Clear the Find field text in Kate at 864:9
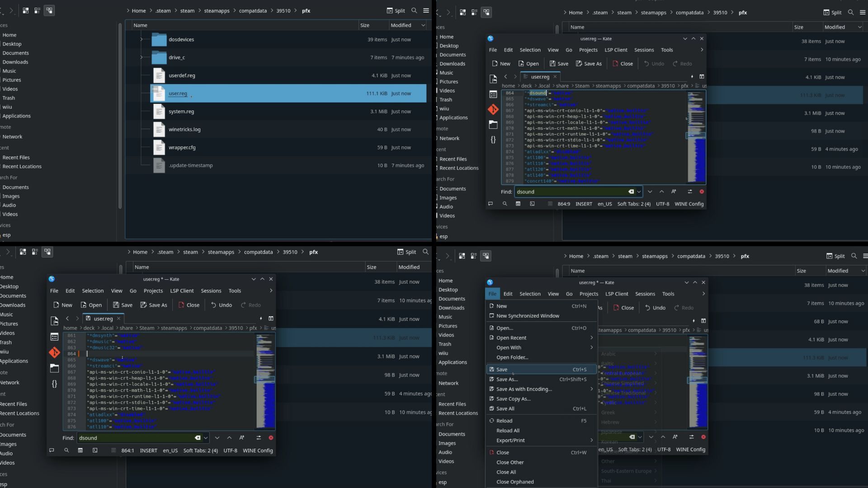This screenshot has width=868, height=488. pos(631,192)
